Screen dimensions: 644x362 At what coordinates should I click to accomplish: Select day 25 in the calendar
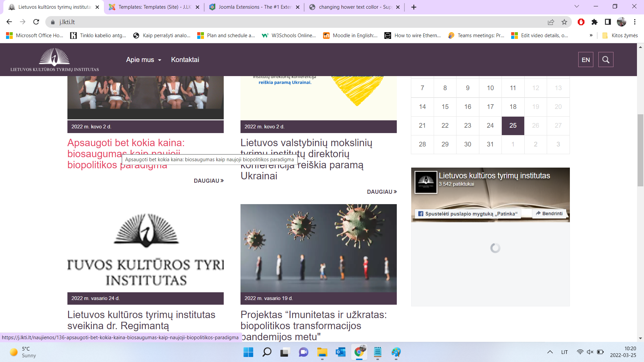click(x=513, y=125)
